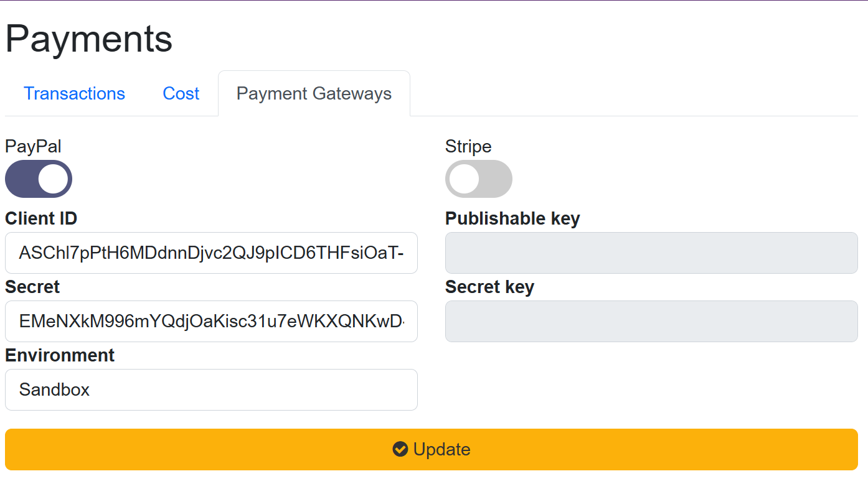The image size is (868, 489).
Task: Click the Stripe Secret key field
Action: click(651, 321)
